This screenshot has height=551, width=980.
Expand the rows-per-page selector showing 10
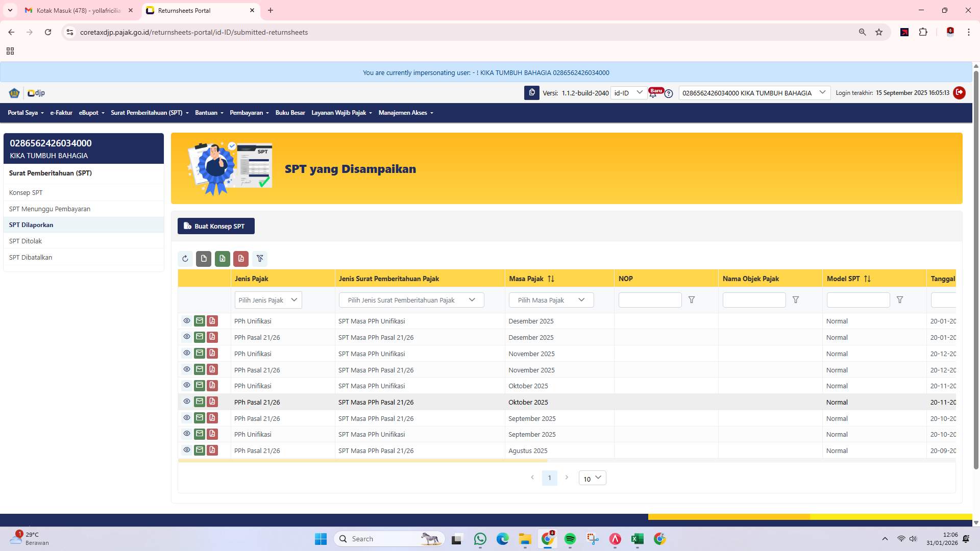[592, 478]
